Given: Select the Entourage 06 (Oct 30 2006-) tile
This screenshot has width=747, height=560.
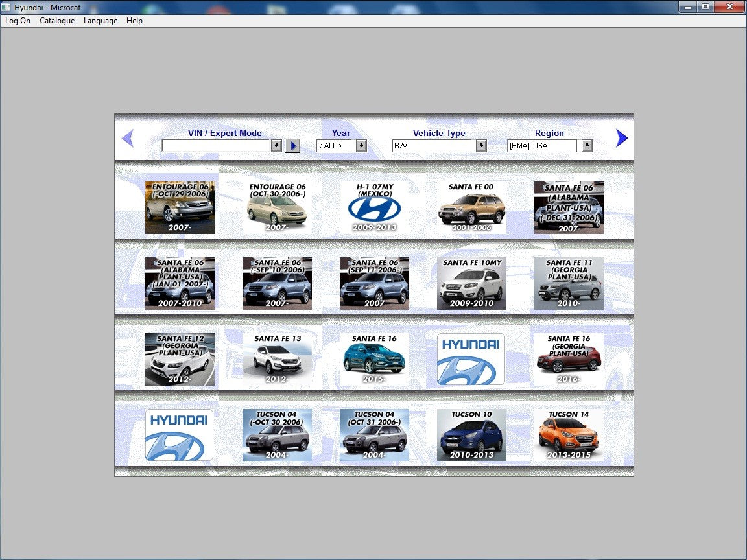Looking at the screenshot, I should tap(277, 207).
